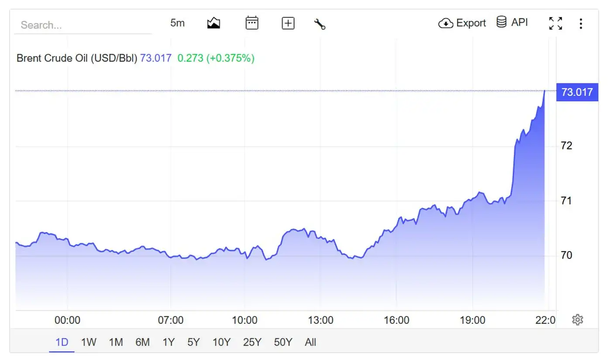Enable the 1M monthly view
The width and height of the screenshot is (611, 364).
click(116, 343)
